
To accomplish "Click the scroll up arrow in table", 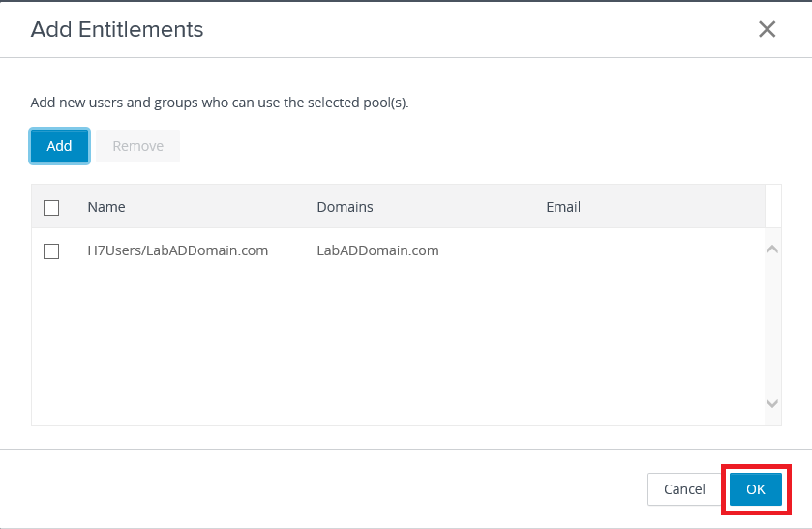I will tap(772, 250).
